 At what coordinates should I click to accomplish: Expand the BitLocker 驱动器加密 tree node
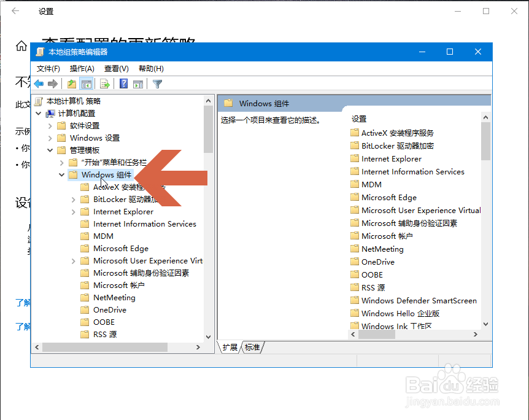point(73,200)
